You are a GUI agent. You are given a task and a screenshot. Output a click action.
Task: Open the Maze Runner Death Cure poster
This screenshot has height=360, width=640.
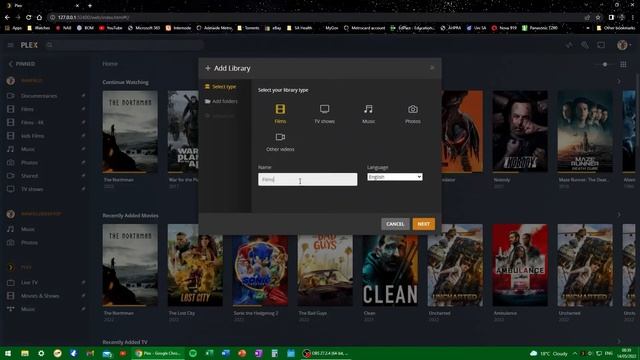[585, 131]
